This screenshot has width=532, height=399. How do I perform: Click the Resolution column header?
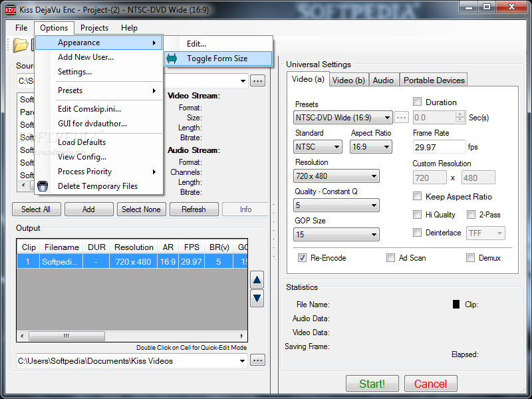pyautogui.click(x=134, y=247)
